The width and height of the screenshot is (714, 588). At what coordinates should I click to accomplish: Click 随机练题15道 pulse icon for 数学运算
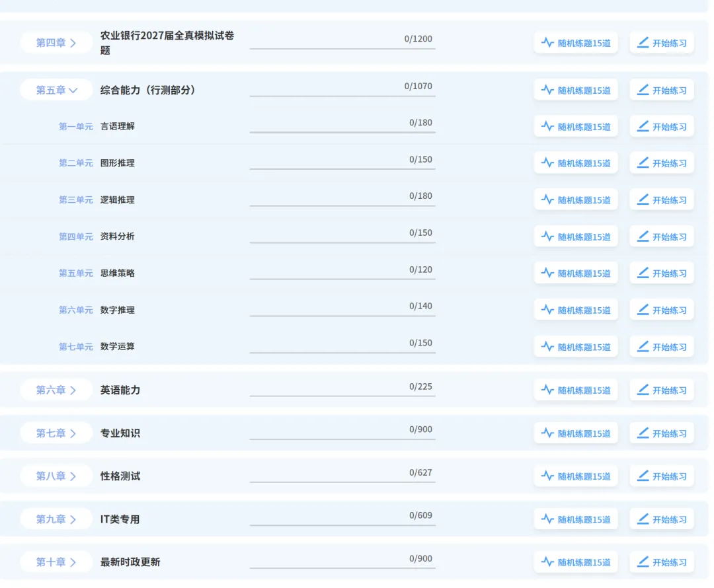point(547,347)
